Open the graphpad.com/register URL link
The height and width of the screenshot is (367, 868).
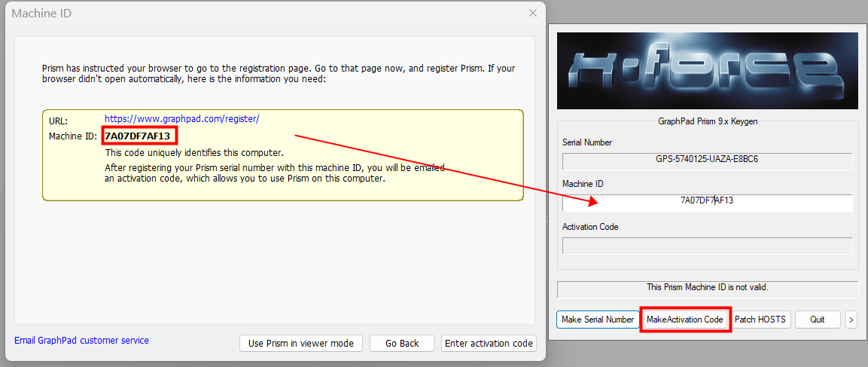pos(181,119)
